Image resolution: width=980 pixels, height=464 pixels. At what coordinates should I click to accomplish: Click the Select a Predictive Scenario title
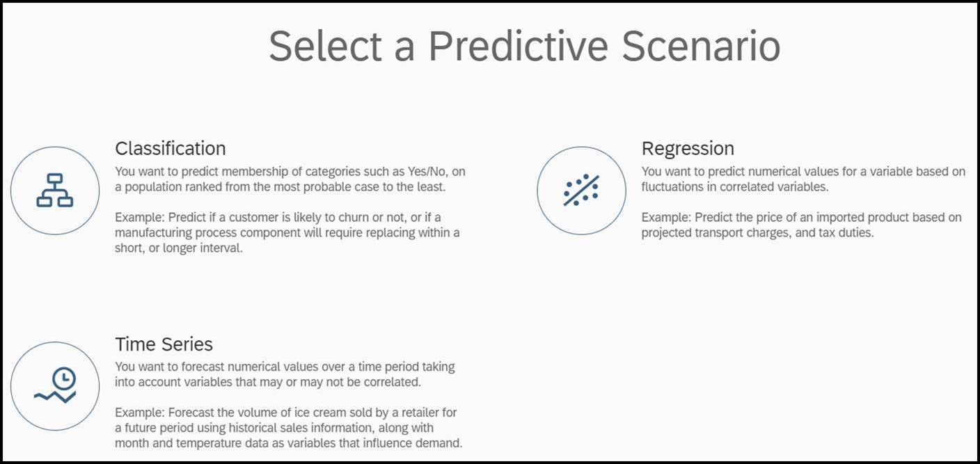tap(524, 47)
